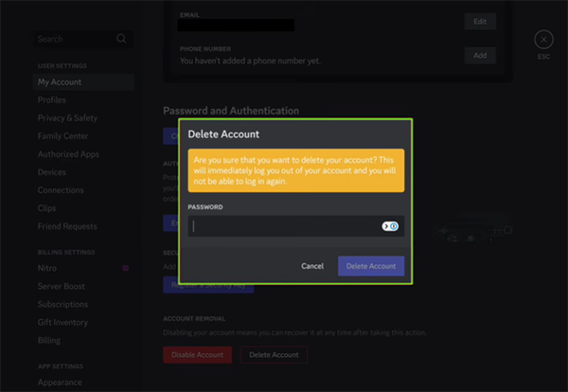
Task: Click Edit button next to Email
Action: tap(480, 22)
